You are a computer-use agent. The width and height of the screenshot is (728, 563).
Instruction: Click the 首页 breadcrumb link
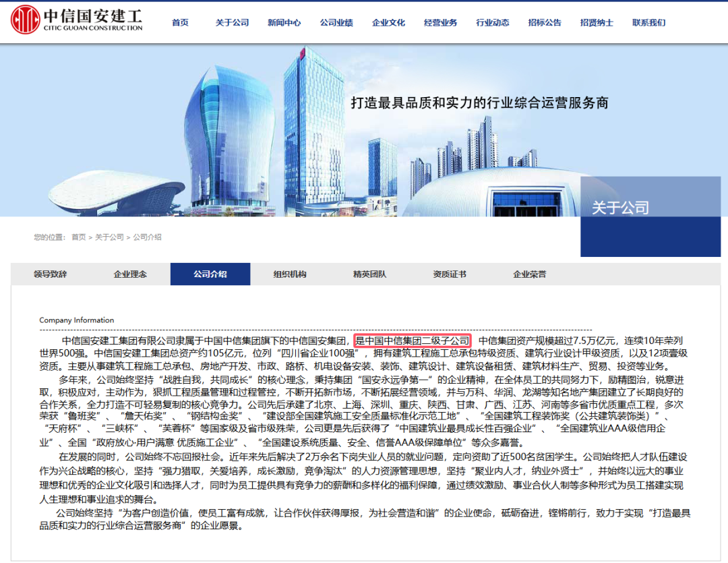coord(78,237)
